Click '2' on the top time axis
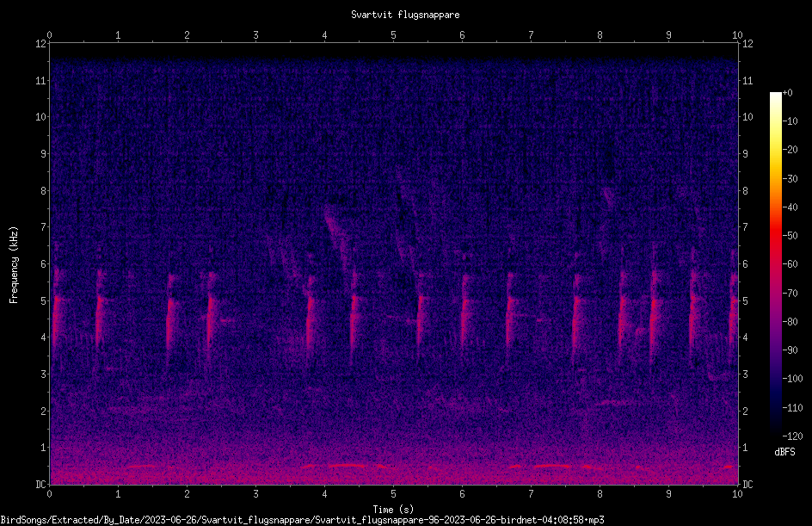 pyautogui.click(x=187, y=35)
